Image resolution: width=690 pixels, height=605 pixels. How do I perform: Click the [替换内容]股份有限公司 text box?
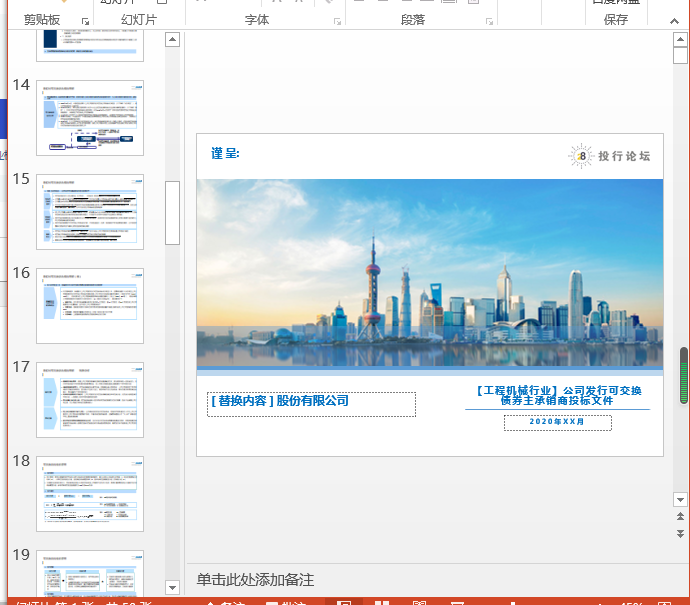point(311,402)
